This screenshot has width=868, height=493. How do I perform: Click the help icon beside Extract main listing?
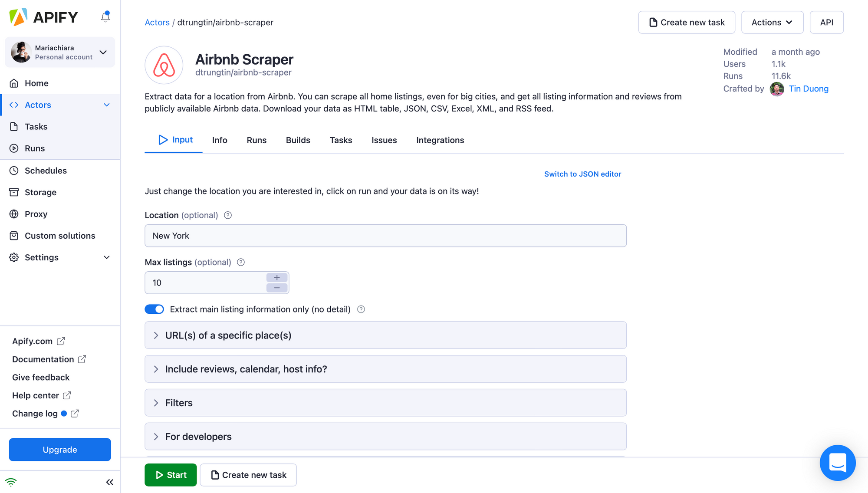point(361,309)
